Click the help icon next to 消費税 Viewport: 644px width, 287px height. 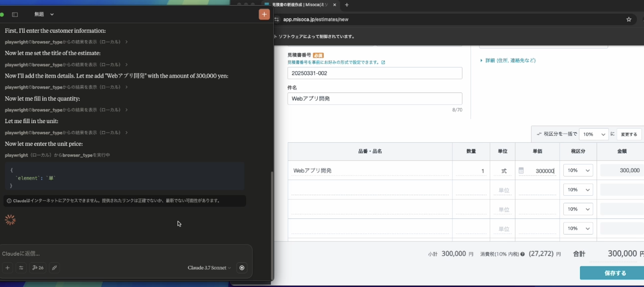(522, 254)
